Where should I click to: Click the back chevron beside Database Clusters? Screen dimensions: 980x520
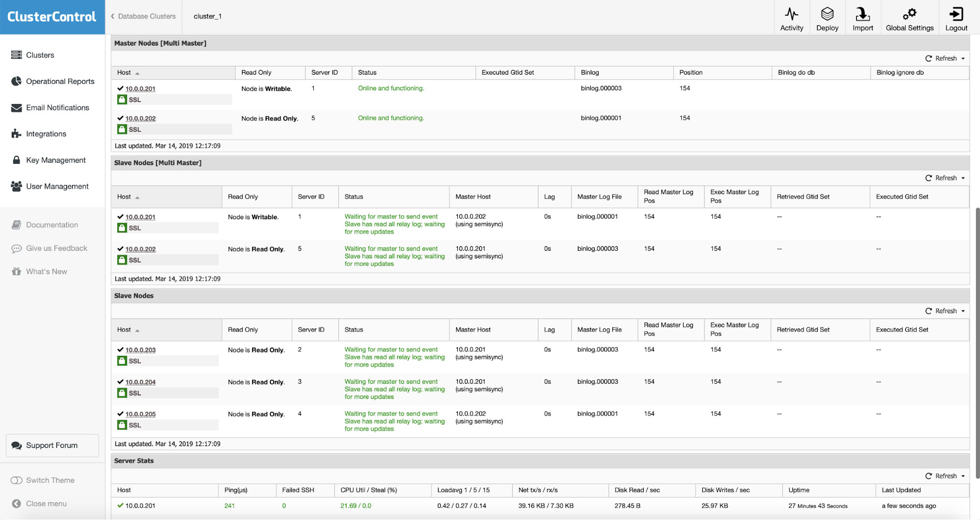113,16
